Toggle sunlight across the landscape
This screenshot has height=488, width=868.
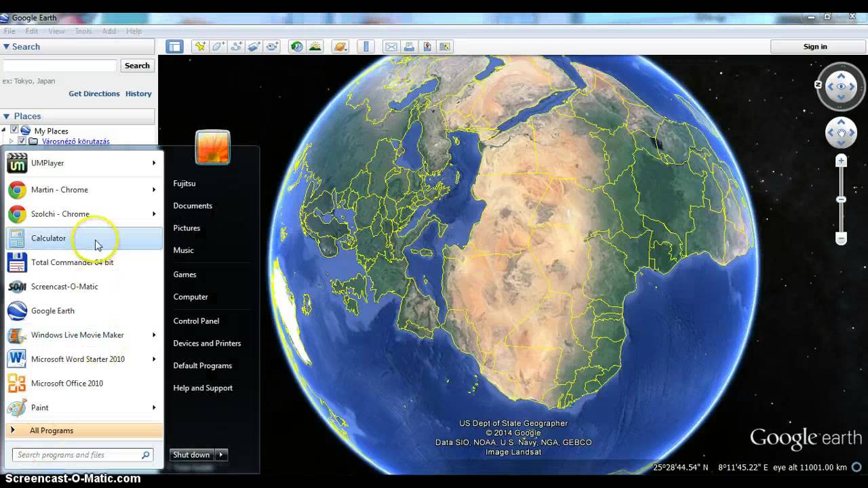point(315,47)
